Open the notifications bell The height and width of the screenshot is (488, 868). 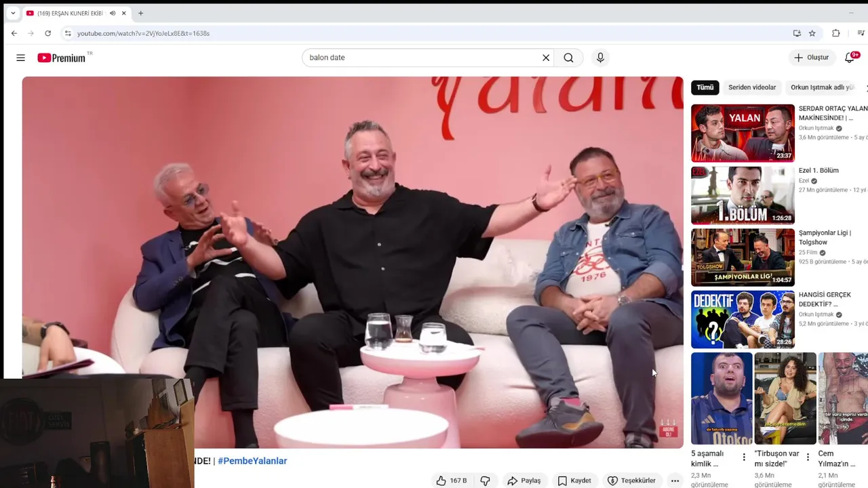(850, 58)
